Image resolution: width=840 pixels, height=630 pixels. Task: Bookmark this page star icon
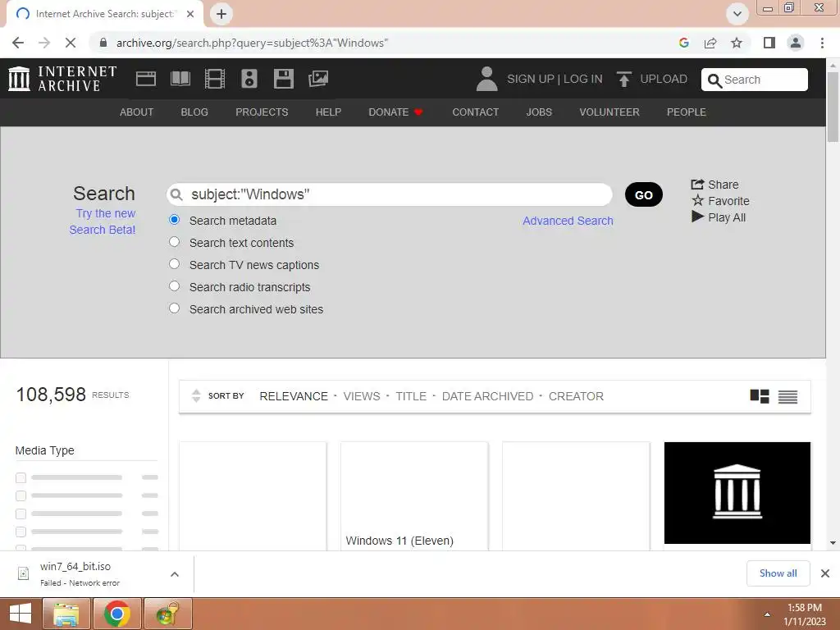point(737,43)
